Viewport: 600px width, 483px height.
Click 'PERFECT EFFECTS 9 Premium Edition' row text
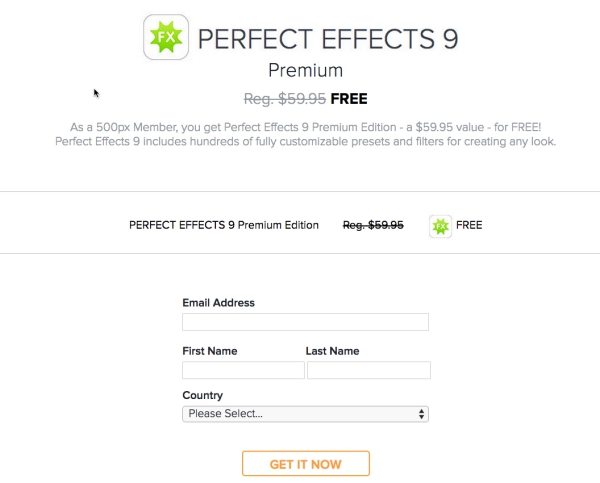(x=224, y=225)
